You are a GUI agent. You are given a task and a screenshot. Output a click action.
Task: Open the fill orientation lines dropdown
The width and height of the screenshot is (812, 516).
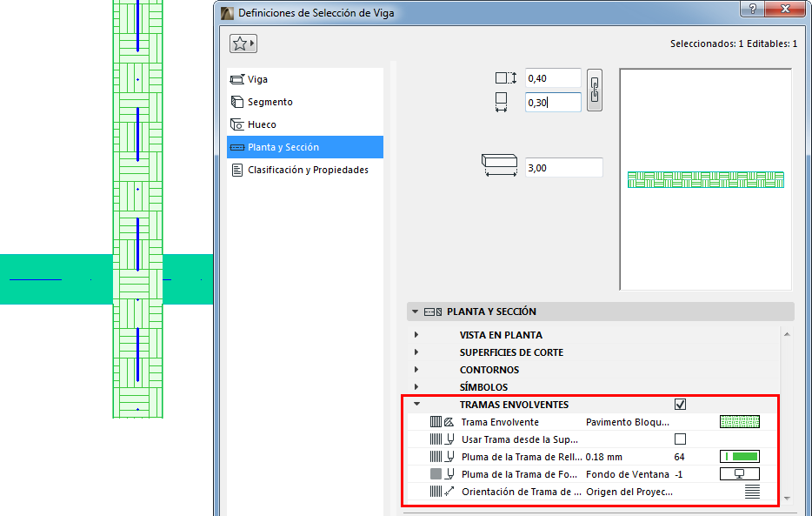point(752,492)
